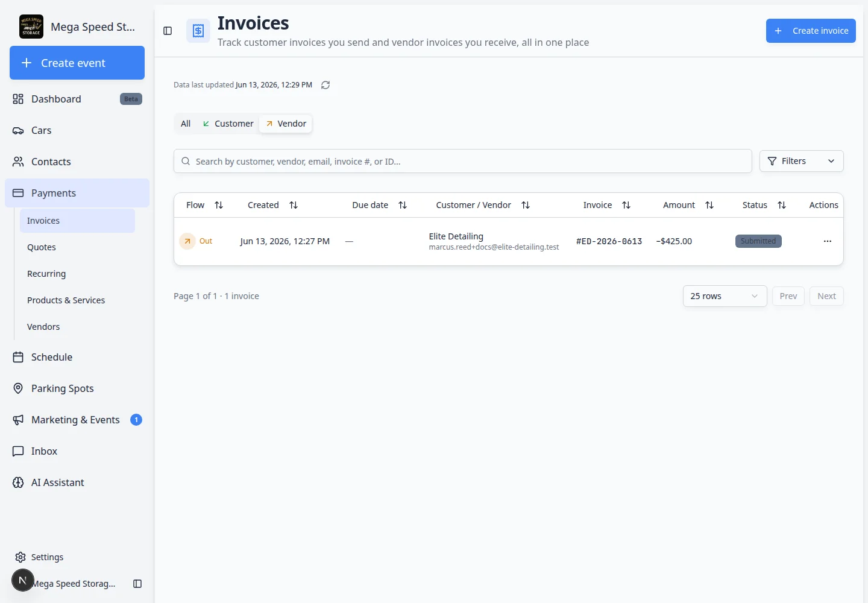Click the invoice search input field
The image size is (868, 603).
tap(463, 161)
